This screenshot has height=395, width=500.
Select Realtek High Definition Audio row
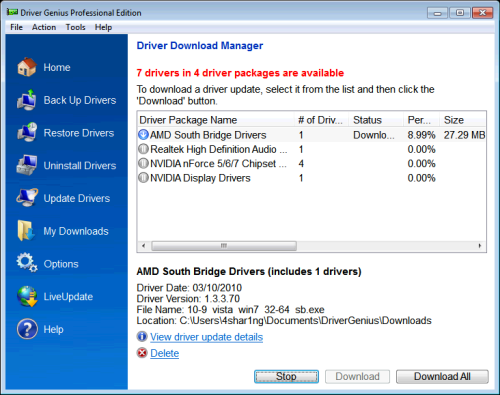pyautogui.click(x=311, y=149)
